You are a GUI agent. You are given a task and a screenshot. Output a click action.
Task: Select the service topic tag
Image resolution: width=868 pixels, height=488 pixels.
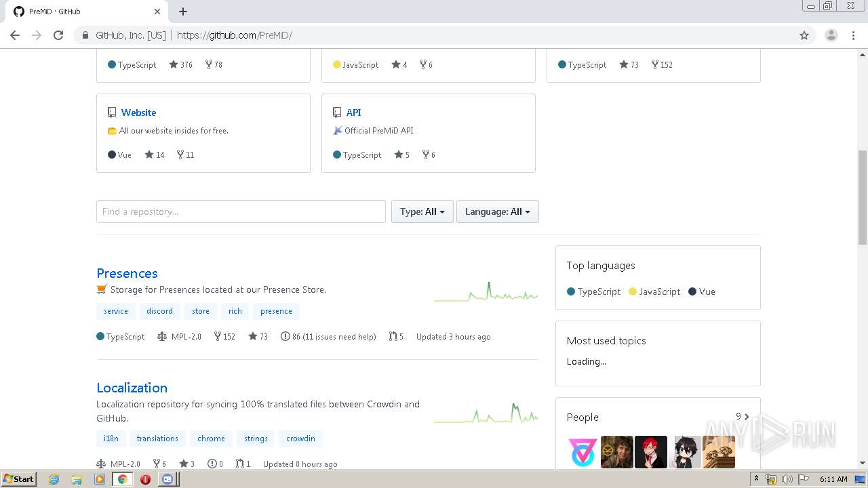(x=116, y=311)
